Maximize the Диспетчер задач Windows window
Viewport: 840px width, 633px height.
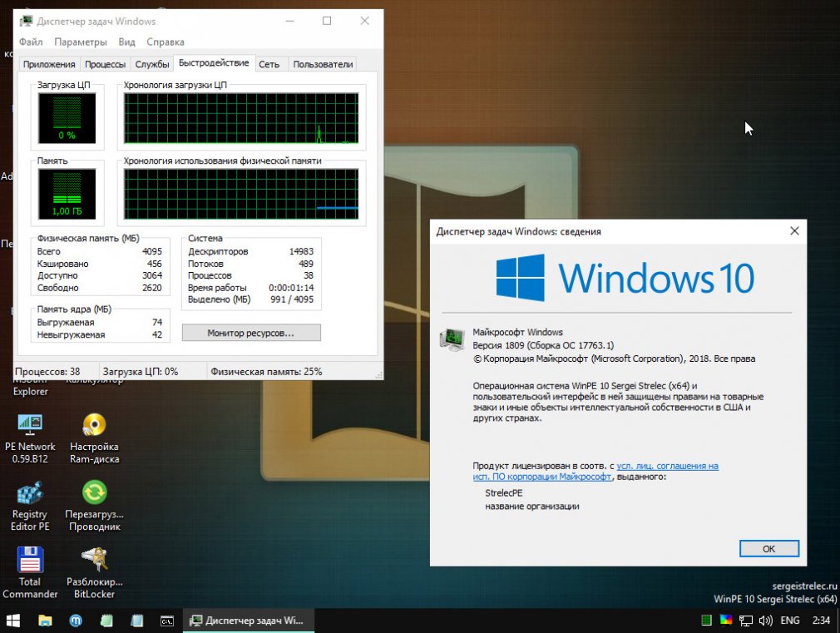click(327, 21)
